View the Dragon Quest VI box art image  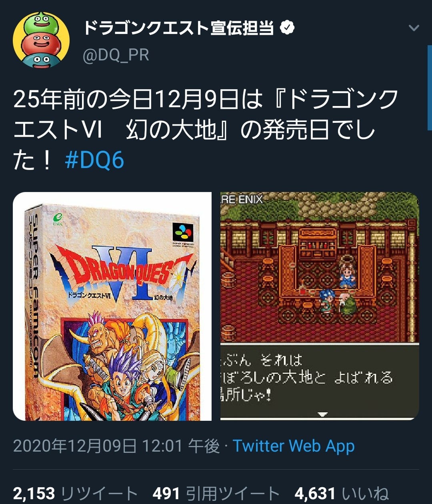click(x=112, y=306)
